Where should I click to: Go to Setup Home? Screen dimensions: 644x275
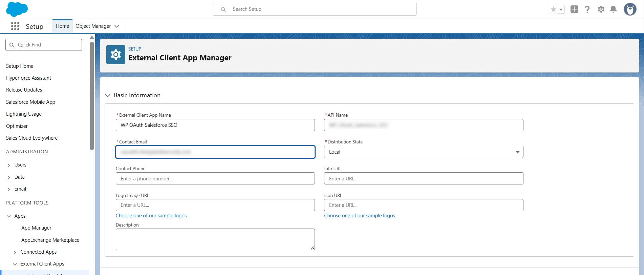[20, 66]
